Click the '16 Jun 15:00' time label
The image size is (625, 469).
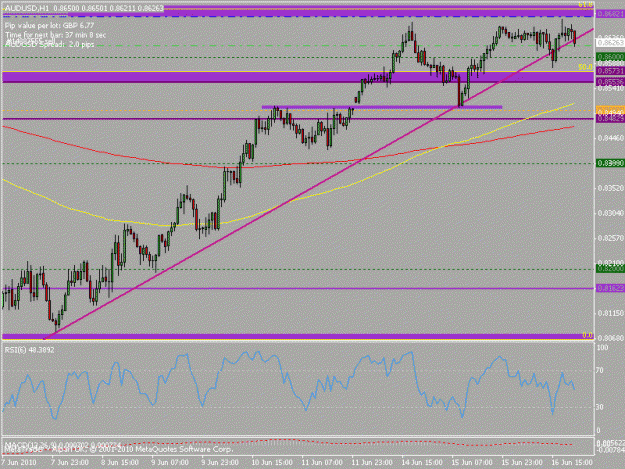pyautogui.click(x=572, y=462)
